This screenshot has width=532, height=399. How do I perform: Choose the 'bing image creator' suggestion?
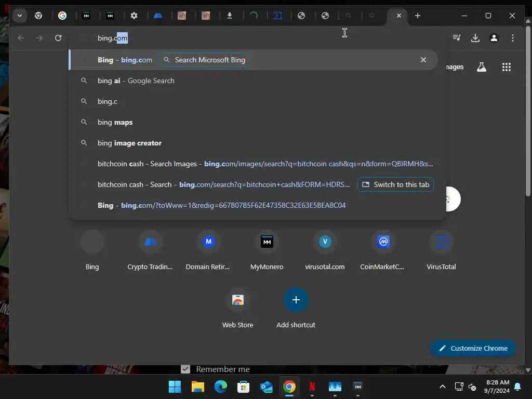[253, 143]
